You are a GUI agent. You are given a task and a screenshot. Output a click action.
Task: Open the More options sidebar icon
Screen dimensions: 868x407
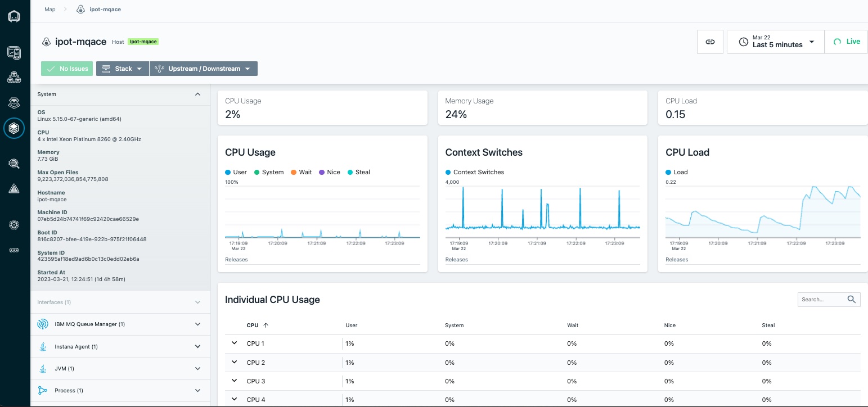point(14,250)
